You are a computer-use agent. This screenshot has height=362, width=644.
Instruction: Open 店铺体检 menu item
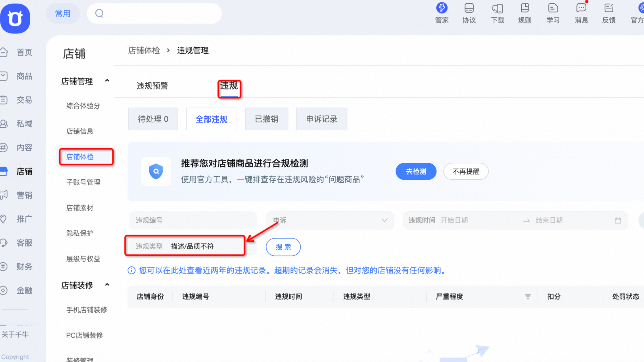(x=80, y=157)
